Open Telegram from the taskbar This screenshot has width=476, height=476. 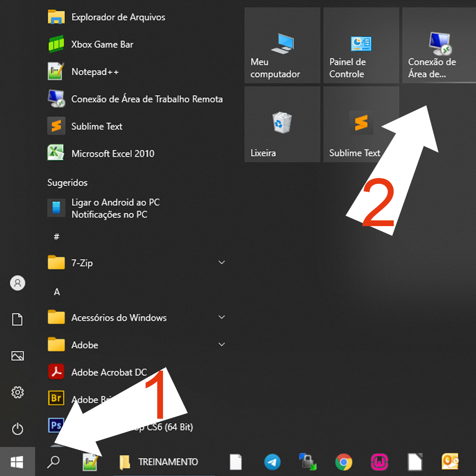point(272,462)
